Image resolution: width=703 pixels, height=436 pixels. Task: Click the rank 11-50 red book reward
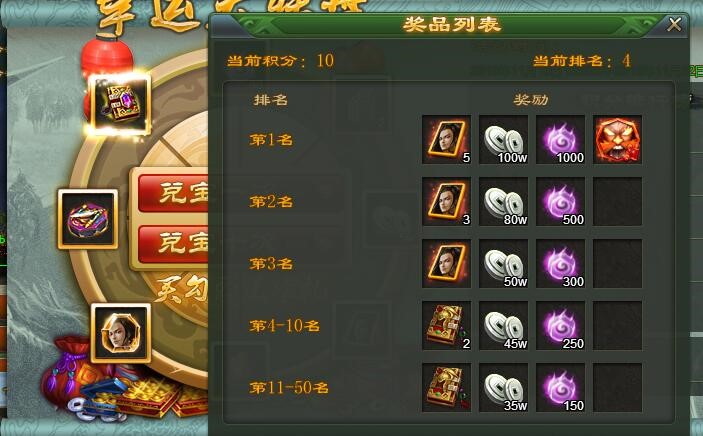pos(446,387)
